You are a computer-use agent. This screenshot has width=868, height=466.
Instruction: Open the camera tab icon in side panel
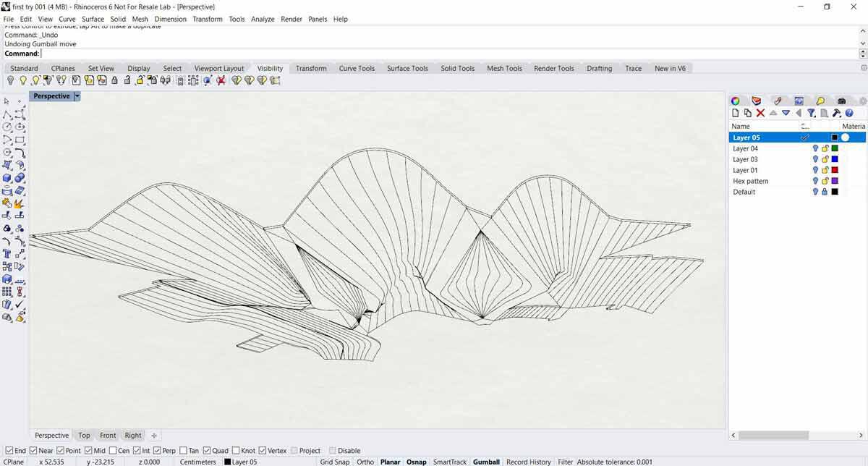click(x=841, y=101)
